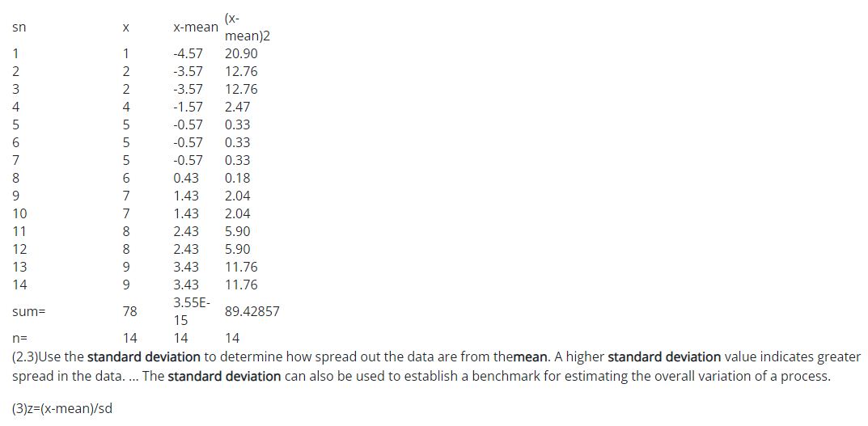Select the 20.90 squared deviation cell

pos(241,53)
